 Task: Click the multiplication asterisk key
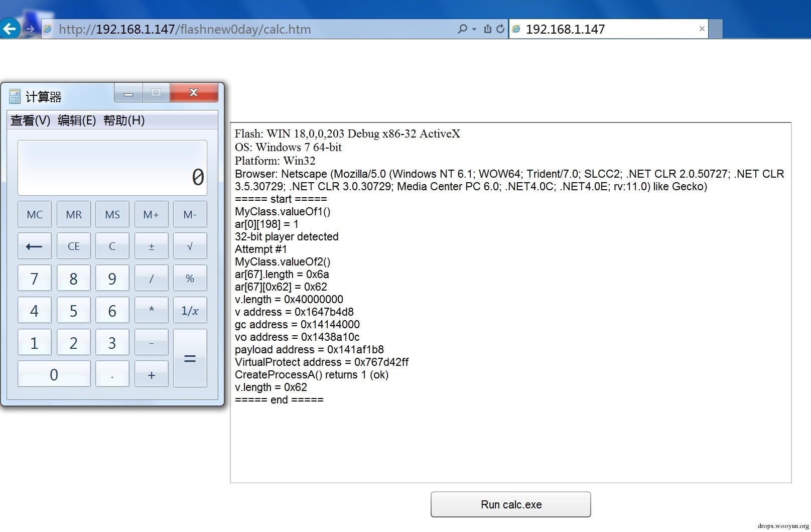point(151,310)
